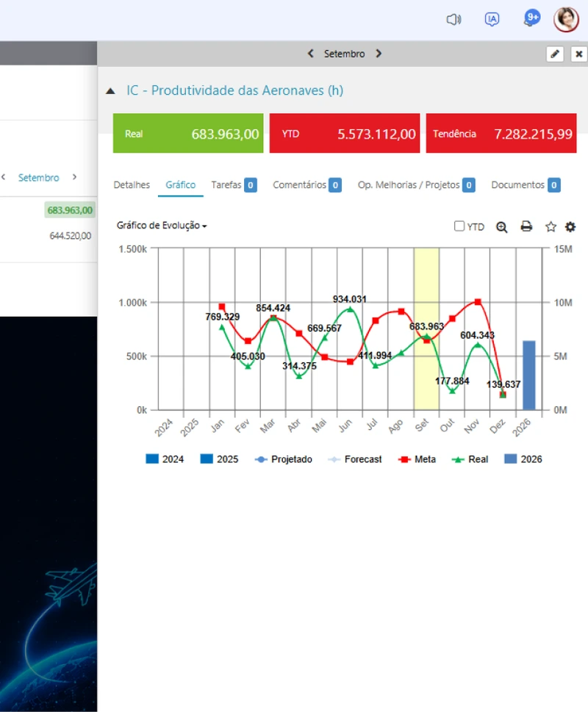Toggle the Forecast legend series
The height and width of the screenshot is (712, 588).
[x=354, y=459]
